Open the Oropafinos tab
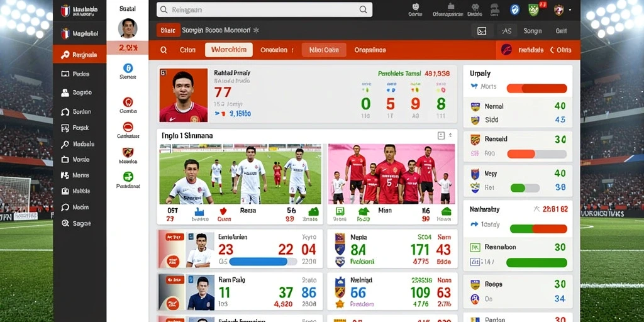 (370, 50)
